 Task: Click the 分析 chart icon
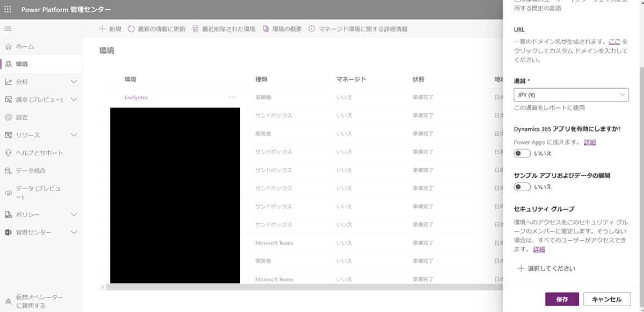[x=8, y=82]
